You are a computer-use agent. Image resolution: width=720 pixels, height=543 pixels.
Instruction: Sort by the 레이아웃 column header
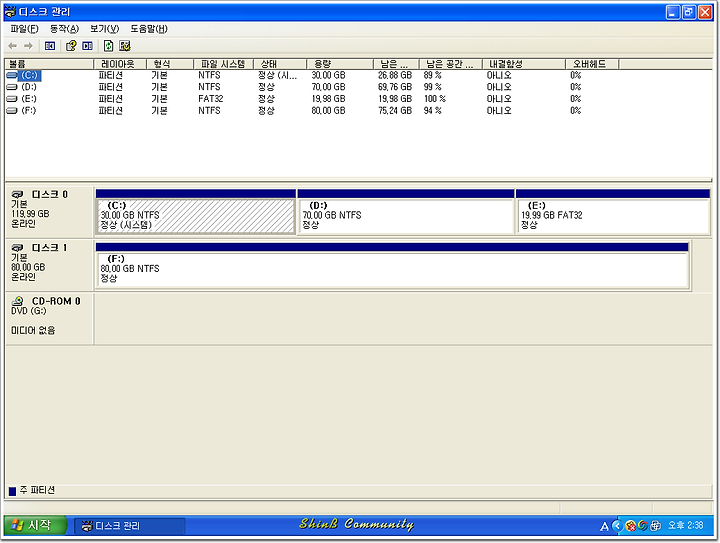click(120, 64)
